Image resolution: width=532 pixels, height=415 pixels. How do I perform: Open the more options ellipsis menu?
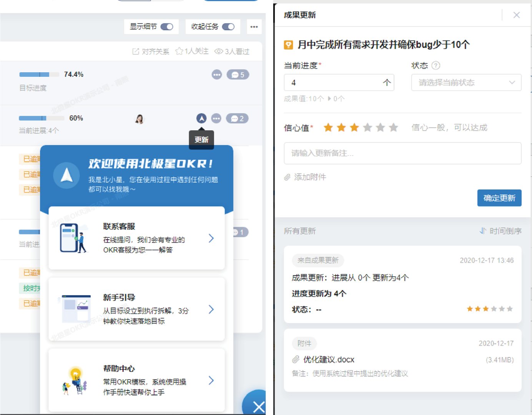(254, 27)
